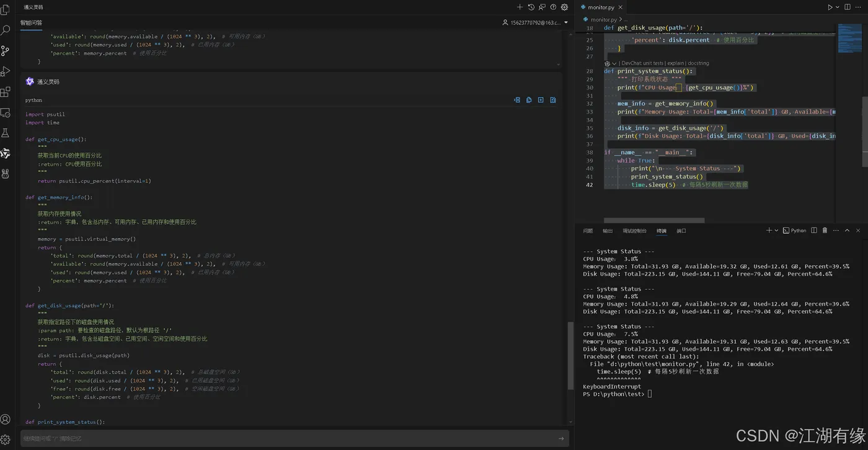Open the 问题 panel tab
Image resolution: width=868 pixels, height=450 pixels.
588,231
